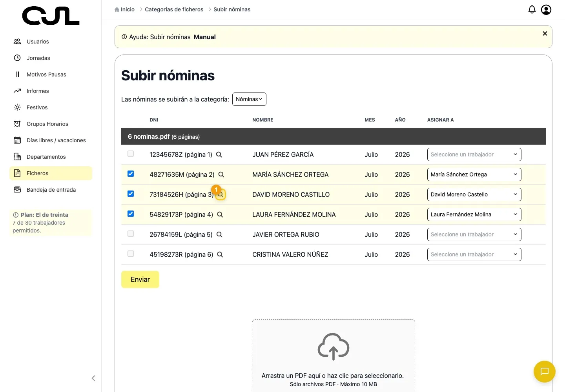The image size is (565, 392).
Task: Click the home icon in breadcrumb
Action: [117, 9]
